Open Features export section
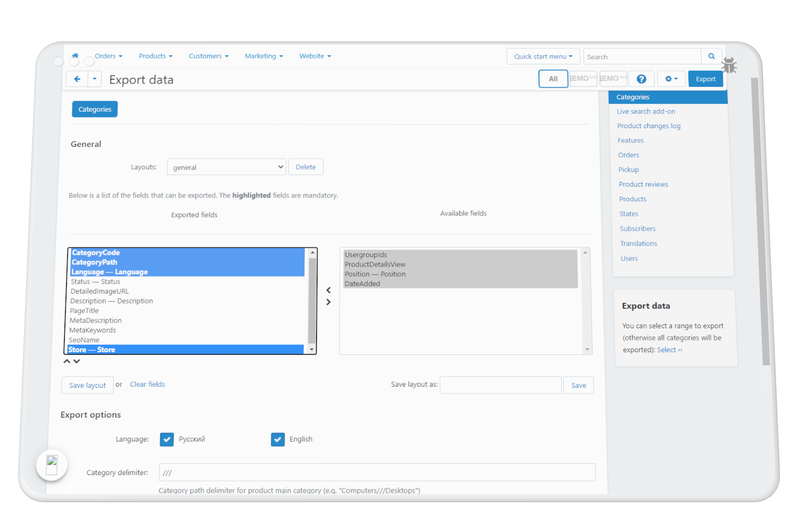Image resolution: width=798 pixels, height=532 pixels. (x=630, y=140)
